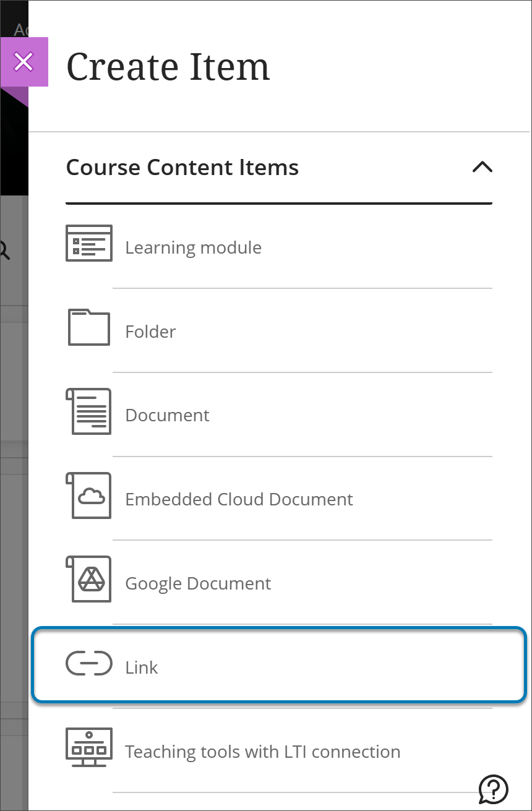Add Teaching tools with LTI connection
532x811 pixels.
pos(263,751)
